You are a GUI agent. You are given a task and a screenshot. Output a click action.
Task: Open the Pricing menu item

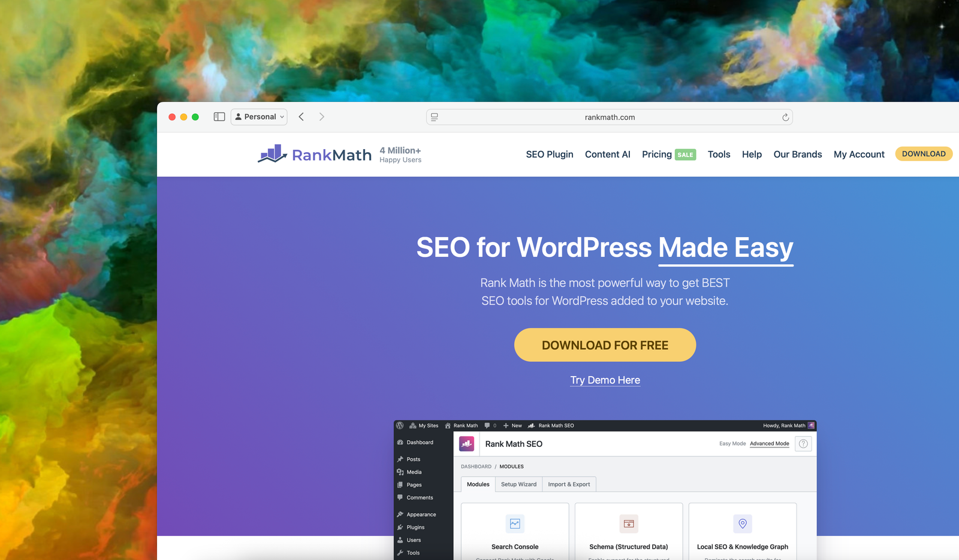pos(657,155)
